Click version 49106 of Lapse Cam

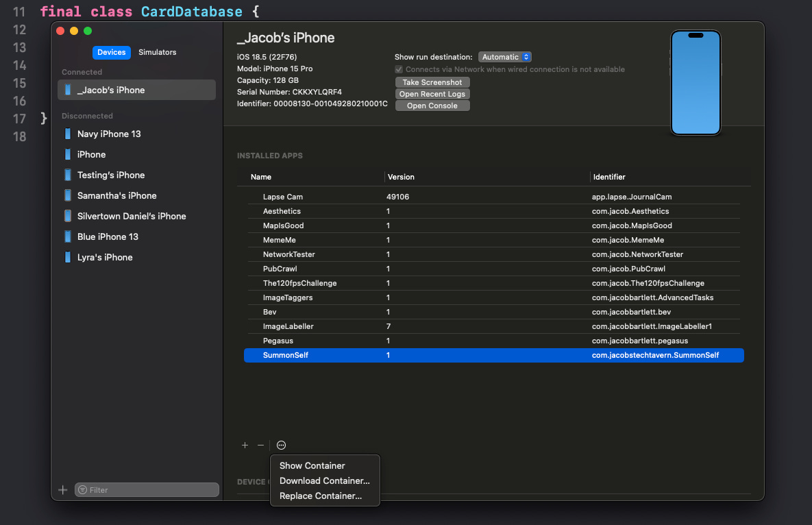(397, 197)
